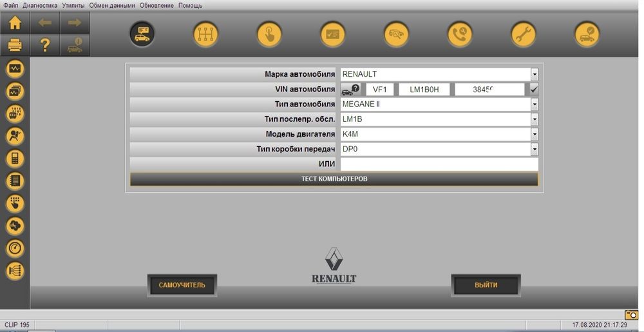Open the Диагностика menu
This screenshot has height=332, width=644.
coord(40,5)
